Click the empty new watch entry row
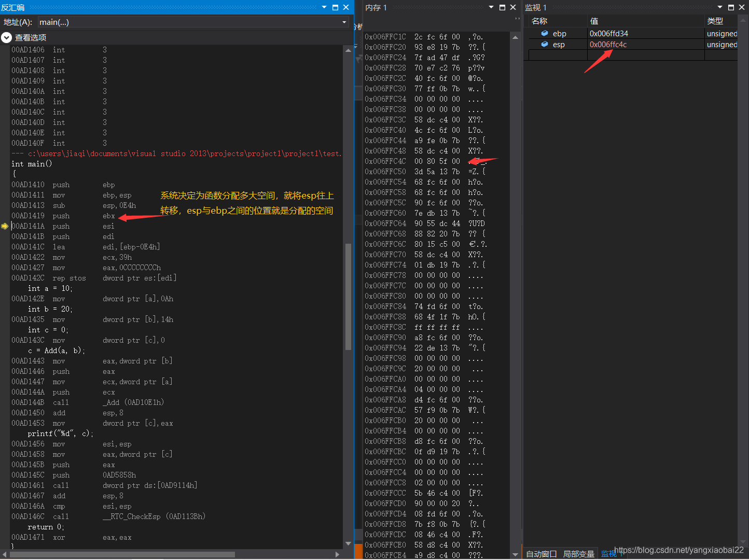Screen dimensions: 749x560 [633, 55]
